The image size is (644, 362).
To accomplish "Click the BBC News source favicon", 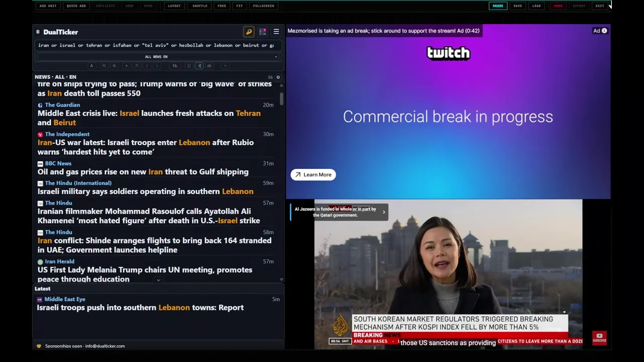I will 40,164.
